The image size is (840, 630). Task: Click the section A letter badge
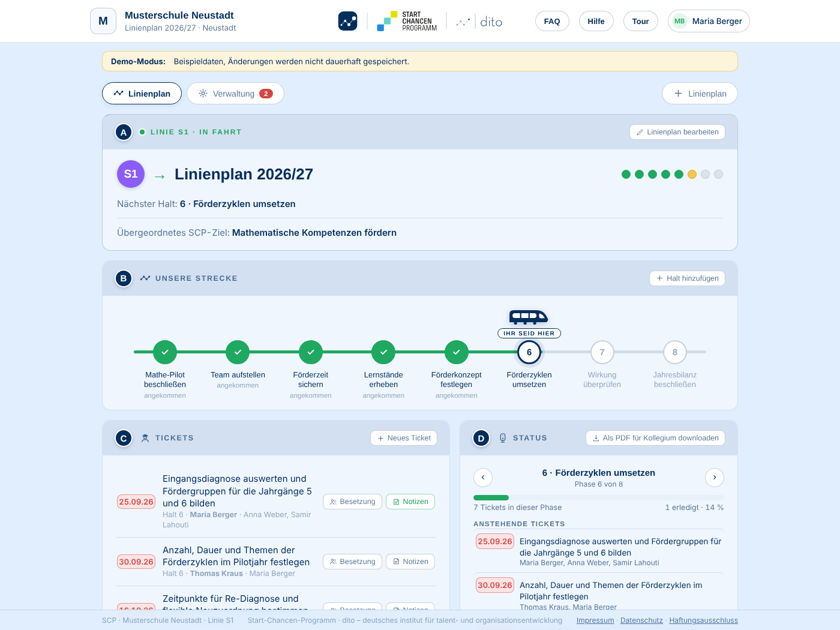click(x=124, y=132)
